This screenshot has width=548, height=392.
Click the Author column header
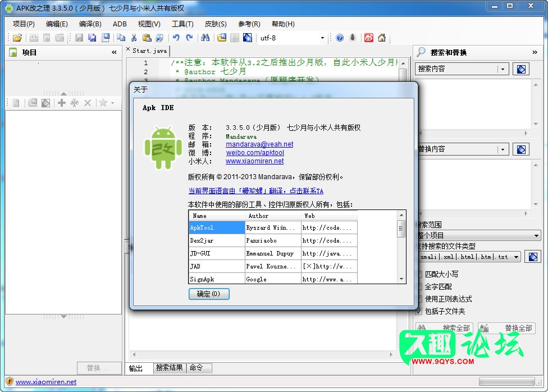tap(273, 216)
